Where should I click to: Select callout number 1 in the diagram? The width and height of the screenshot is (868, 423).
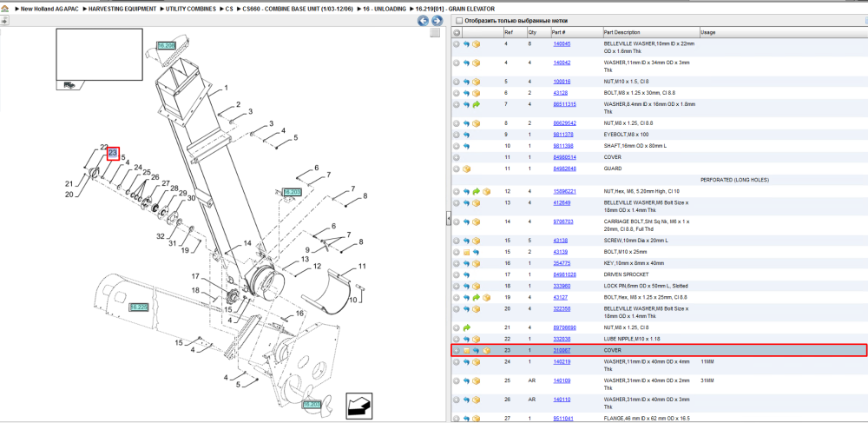tap(226, 88)
